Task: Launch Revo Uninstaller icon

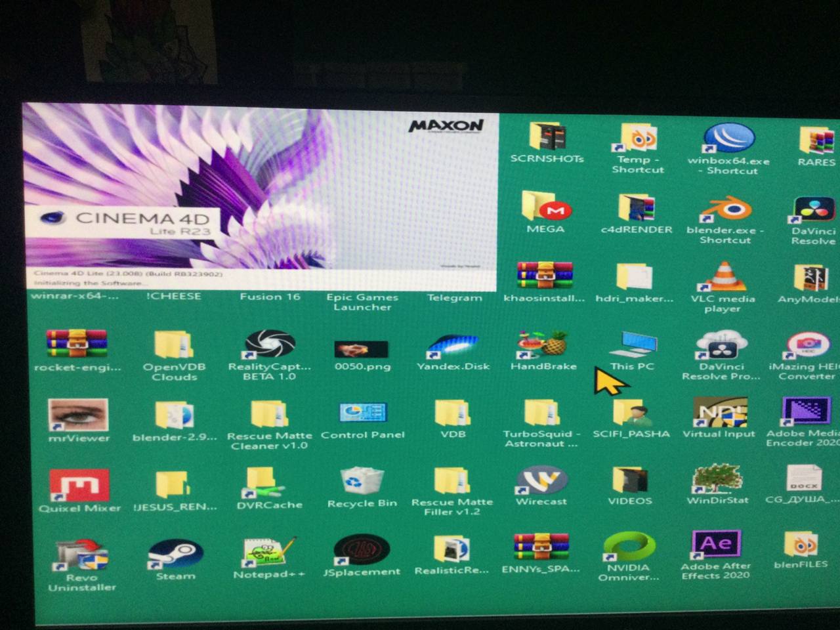Action: tap(81, 555)
